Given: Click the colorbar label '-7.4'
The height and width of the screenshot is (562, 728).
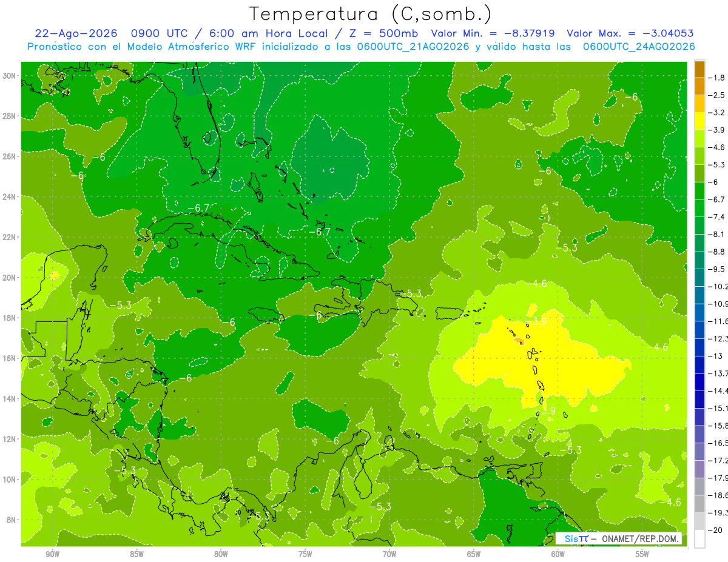Looking at the screenshot, I should point(717,216).
